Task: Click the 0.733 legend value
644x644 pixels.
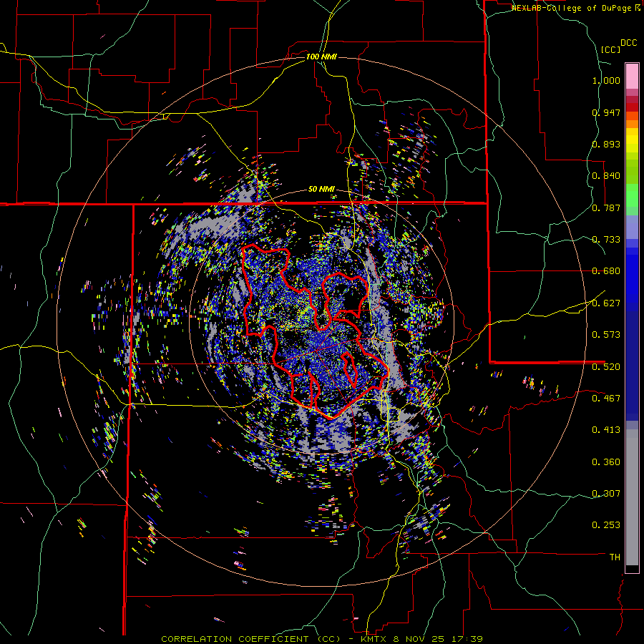Action: coord(606,240)
